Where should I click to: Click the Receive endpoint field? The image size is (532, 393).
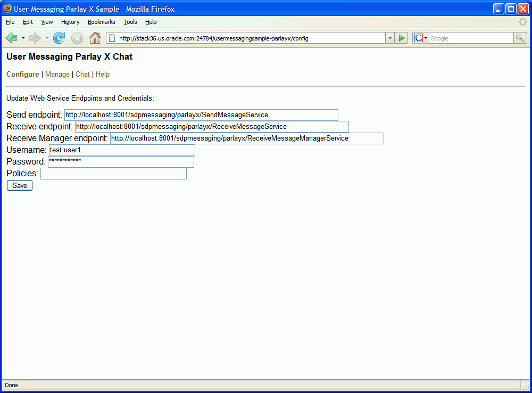point(212,127)
